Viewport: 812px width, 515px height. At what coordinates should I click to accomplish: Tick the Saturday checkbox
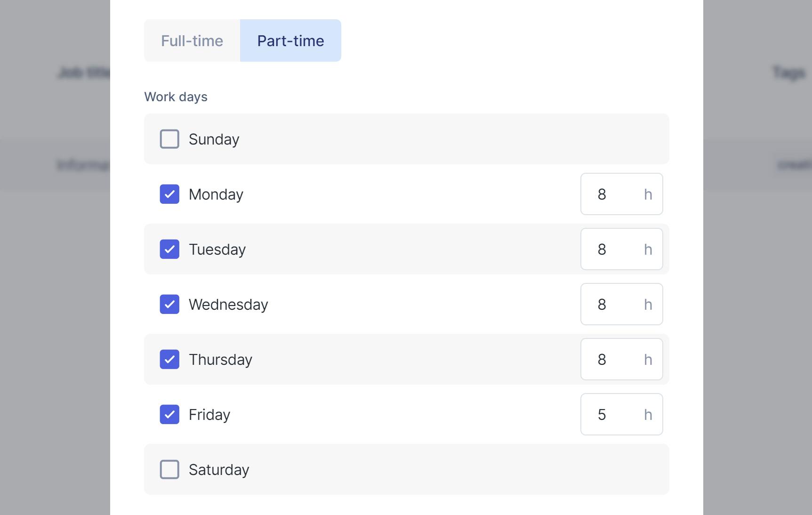(x=169, y=469)
